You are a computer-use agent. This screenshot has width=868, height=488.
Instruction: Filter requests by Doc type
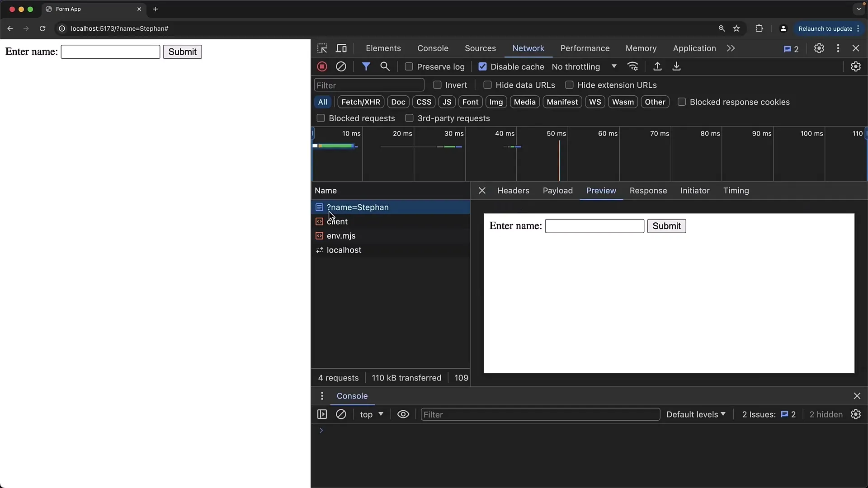[398, 102]
